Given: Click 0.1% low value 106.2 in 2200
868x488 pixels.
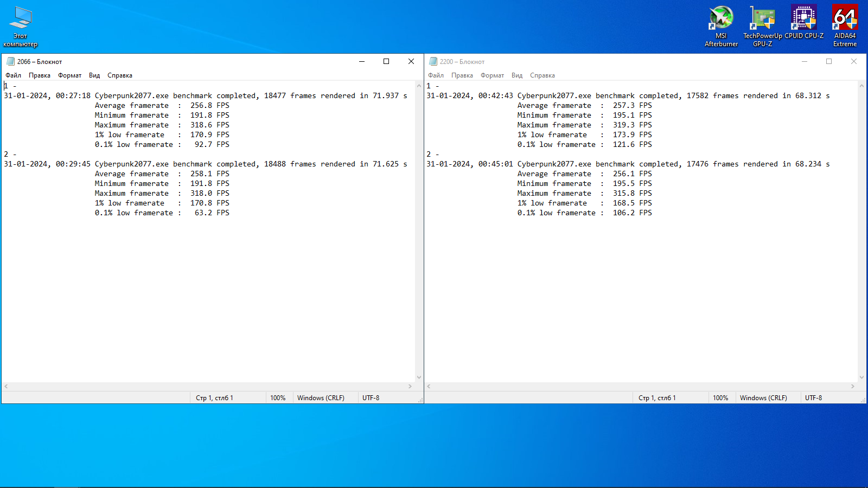Looking at the screenshot, I should coord(624,213).
